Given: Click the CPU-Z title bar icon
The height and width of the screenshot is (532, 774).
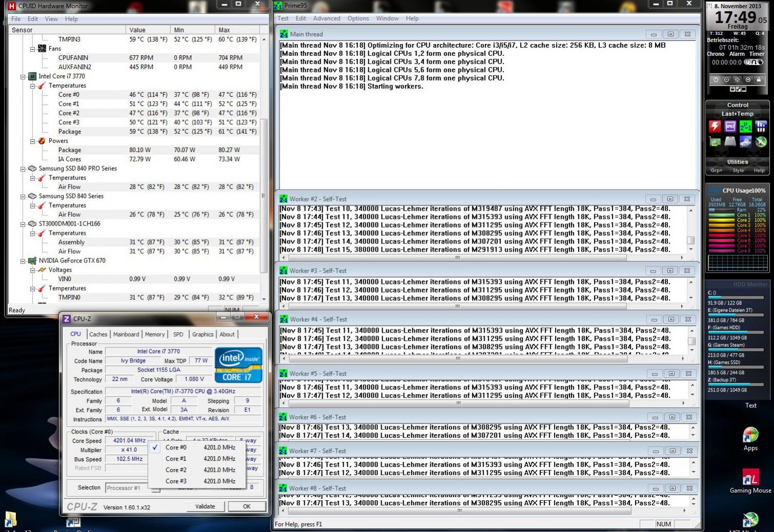Looking at the screenshot, I should [66, 319].
